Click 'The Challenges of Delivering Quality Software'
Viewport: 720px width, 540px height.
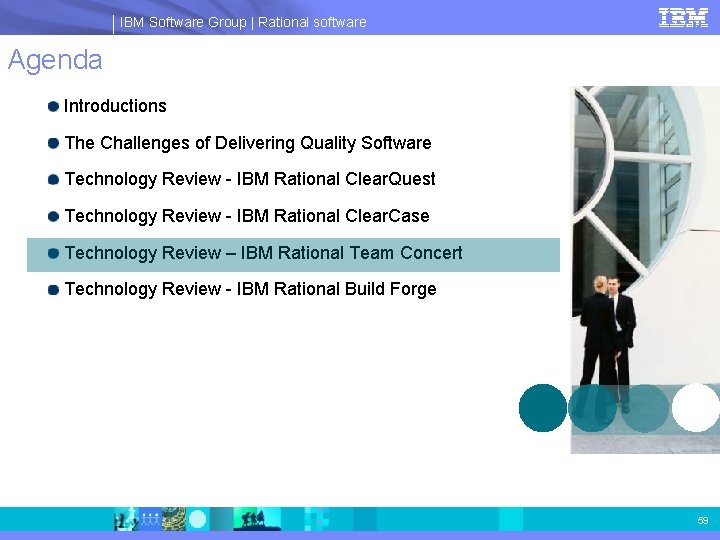click(248, 143)
